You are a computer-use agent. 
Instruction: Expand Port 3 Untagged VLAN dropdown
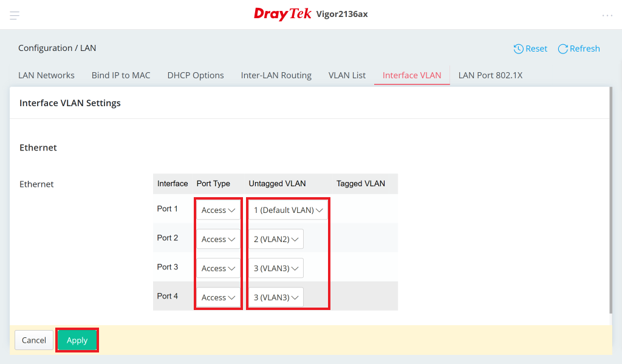pyautogui.click(x=276, y=269)
